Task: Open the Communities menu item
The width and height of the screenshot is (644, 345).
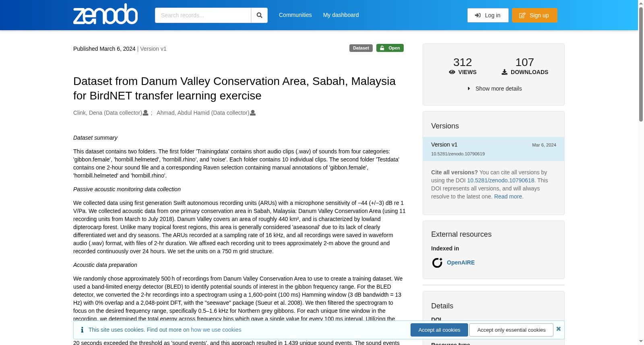Action: coord(295,15)
